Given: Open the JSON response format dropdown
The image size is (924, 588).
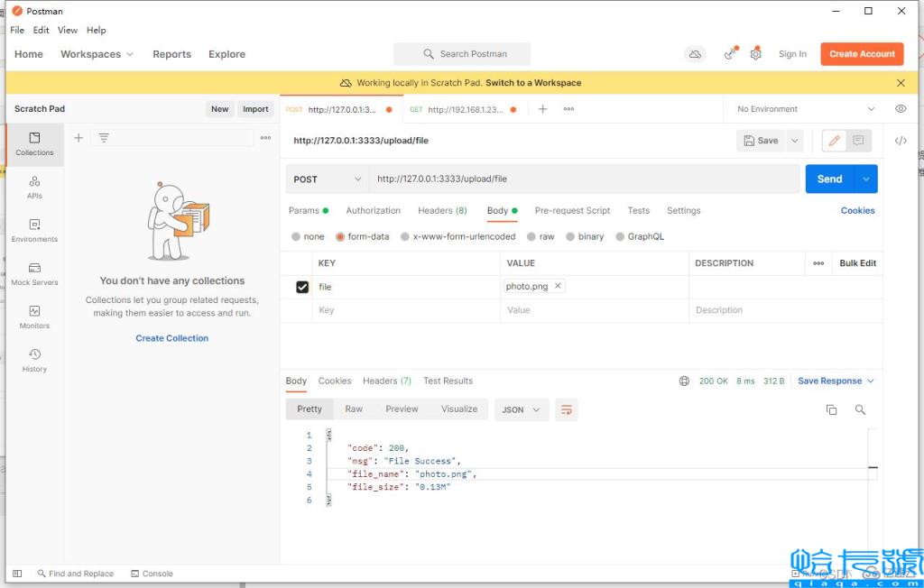Looking at the screenshot, I should [521, 409].
